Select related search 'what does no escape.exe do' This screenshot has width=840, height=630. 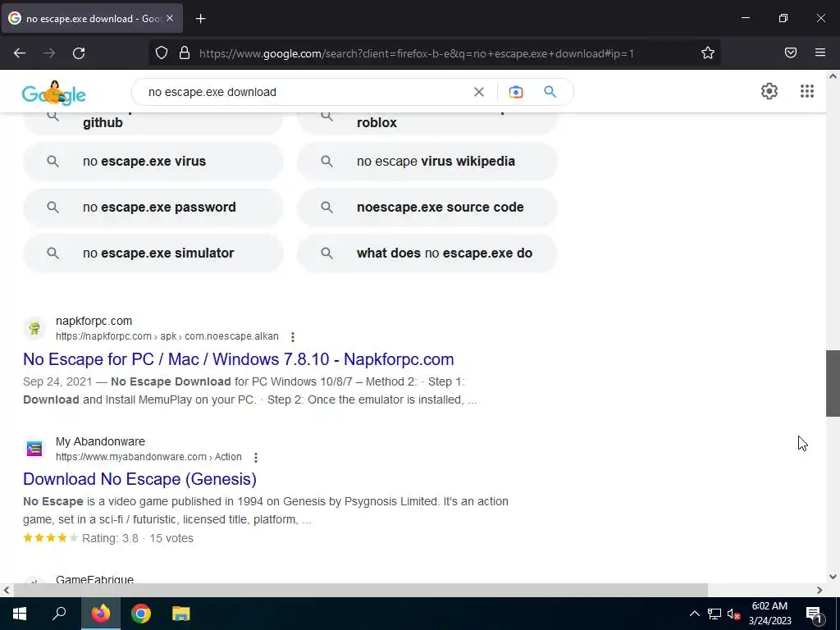427,253
